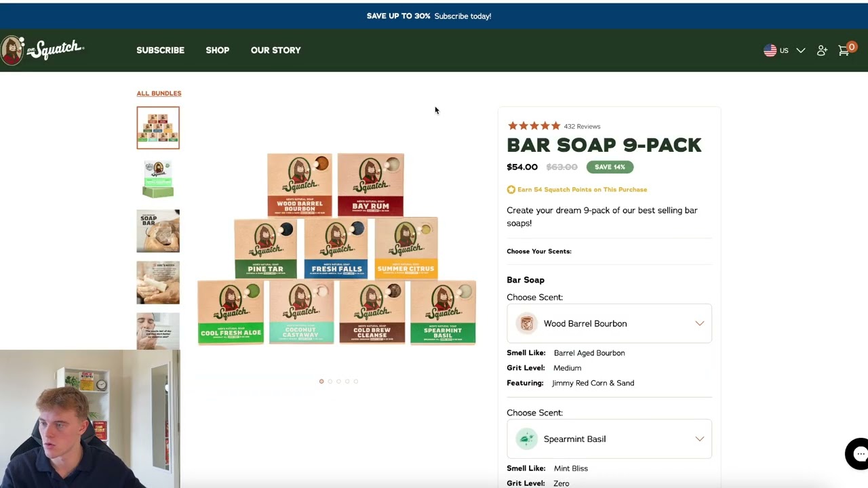Expand the country selector chevron
Image resolution: width=868 pixels, height=488 pixels.
pos(801,50)
